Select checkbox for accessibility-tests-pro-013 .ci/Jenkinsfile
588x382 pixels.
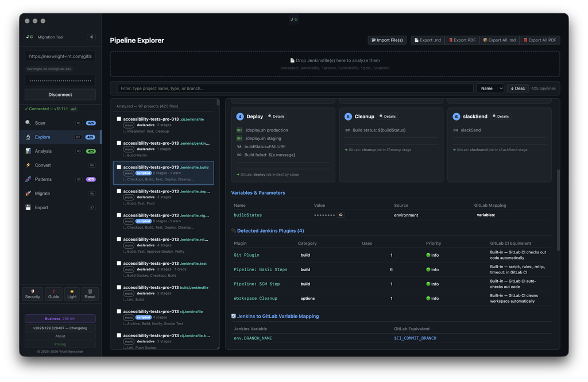point(119,119)
